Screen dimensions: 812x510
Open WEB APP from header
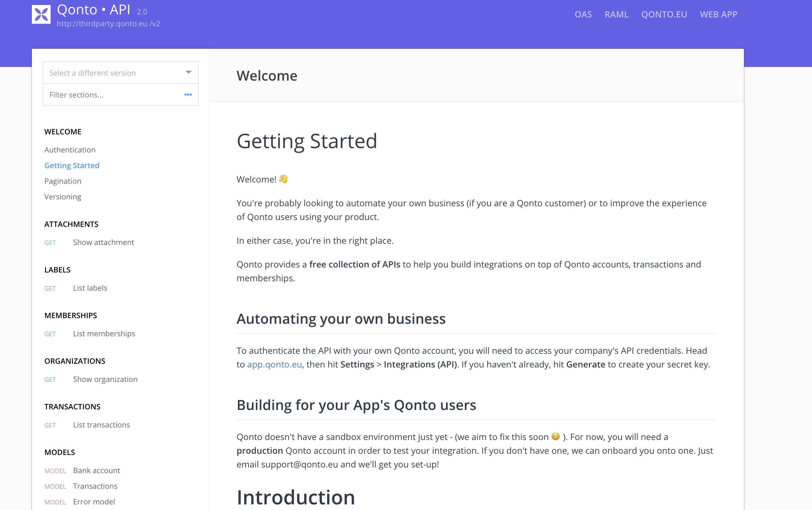coord(719,14)
